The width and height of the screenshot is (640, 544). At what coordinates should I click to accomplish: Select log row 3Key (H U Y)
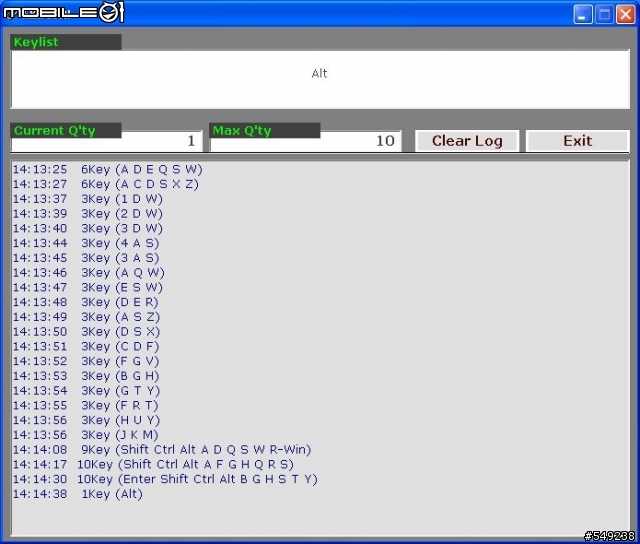[x=86, y=420]
